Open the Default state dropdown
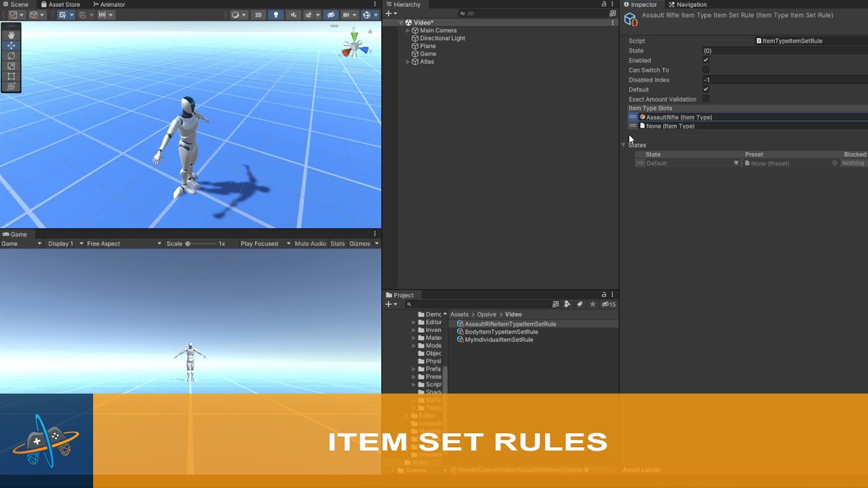868x488 pixels. click(x=692, y=163)
